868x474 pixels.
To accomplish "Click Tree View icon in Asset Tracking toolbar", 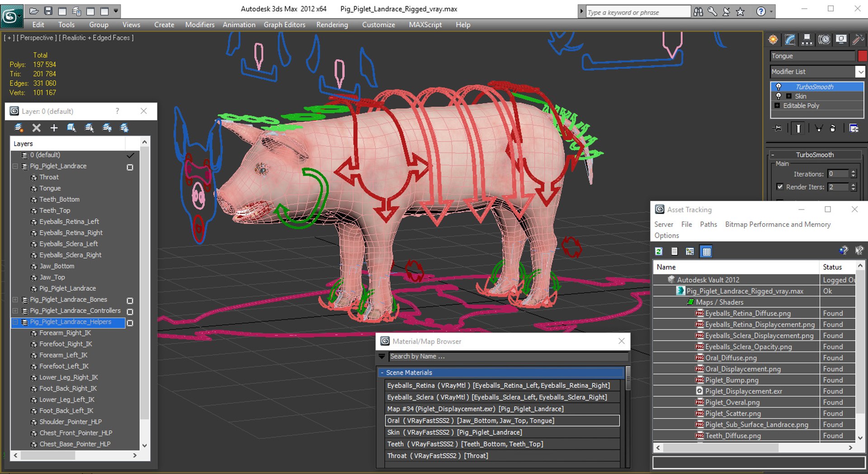I will click(x=690, y=251).
